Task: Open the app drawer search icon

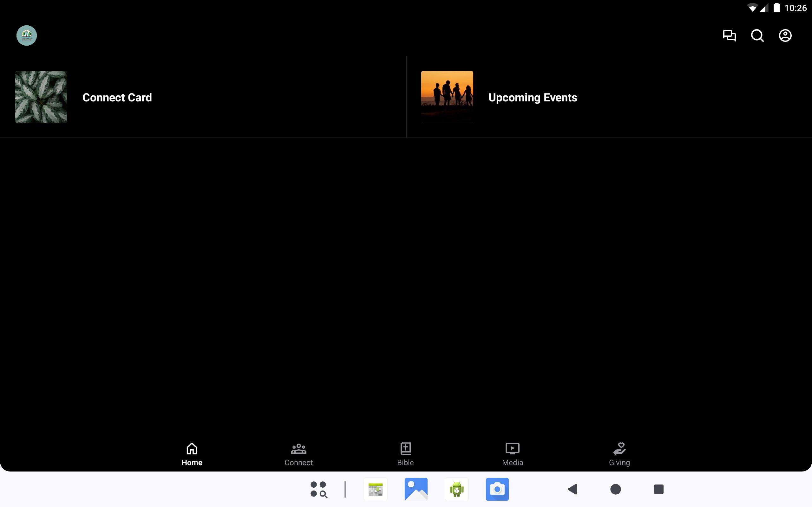Action: click(318, 489)
